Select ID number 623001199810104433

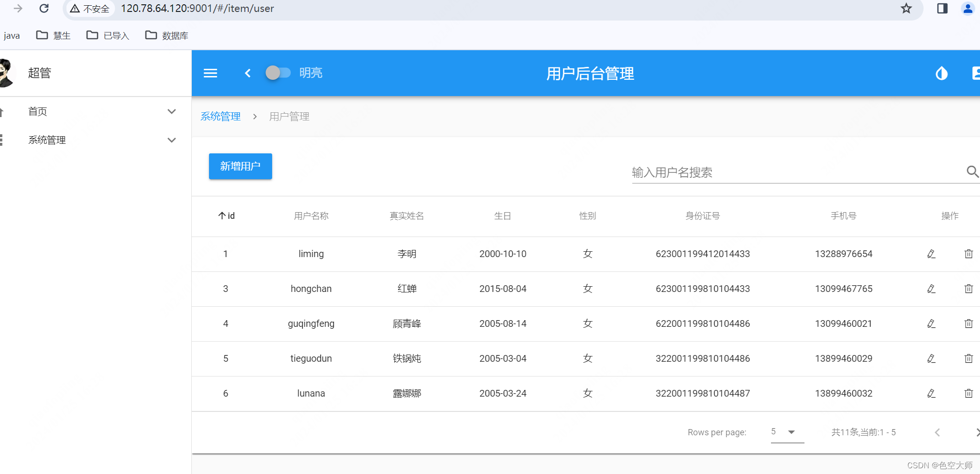pos(703,289)
